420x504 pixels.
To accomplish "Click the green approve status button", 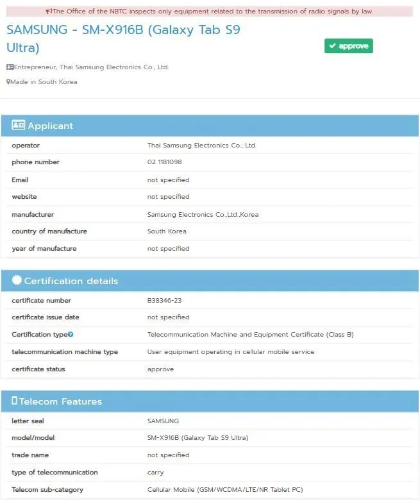I will coord(348,46).
